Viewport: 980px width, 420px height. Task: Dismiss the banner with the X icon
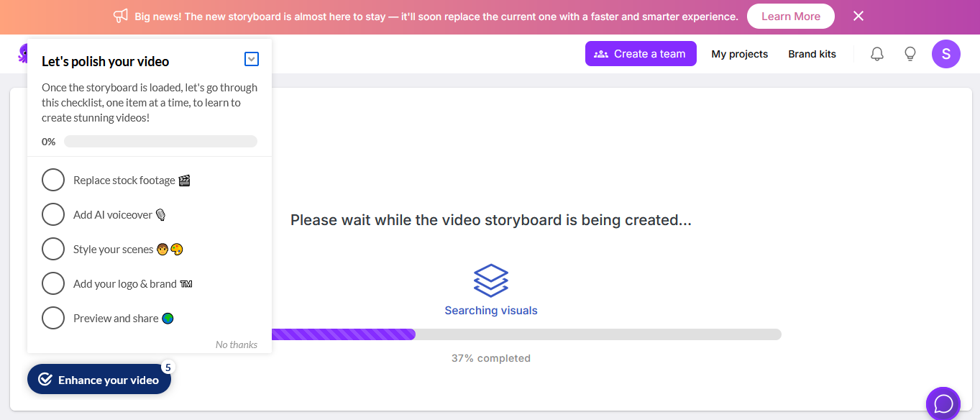click(858, 16)
